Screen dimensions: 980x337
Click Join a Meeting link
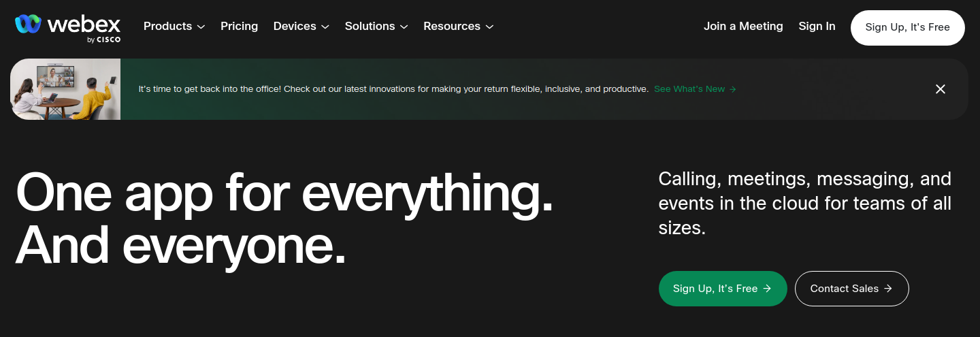point(743,27)
